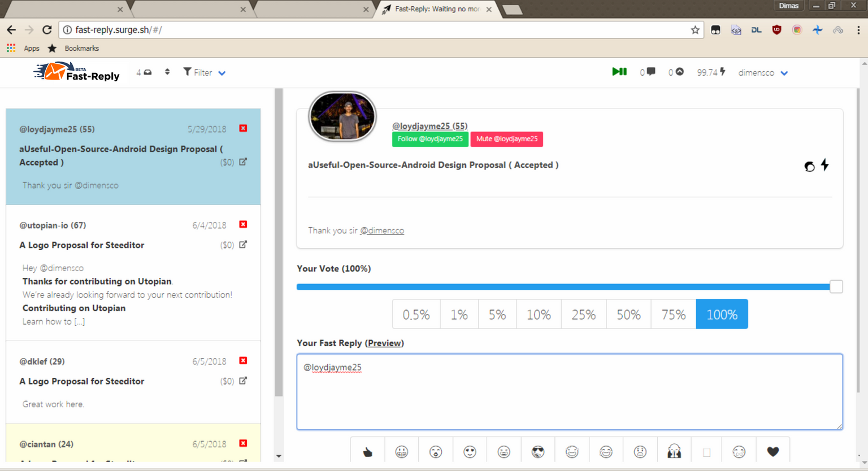This screenshot has width=868, height=471.
Task: Click inside the Fast Reply text area
Action: (570, 392)
